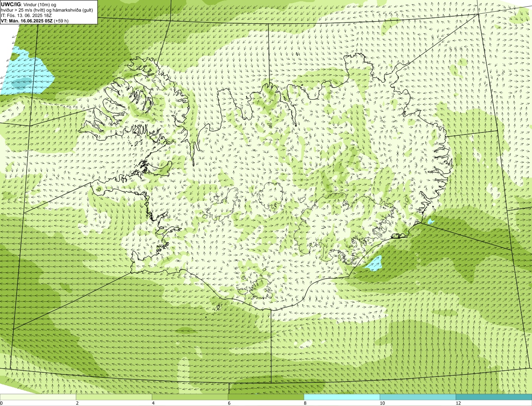Click the legend tick label "0"

2,403
